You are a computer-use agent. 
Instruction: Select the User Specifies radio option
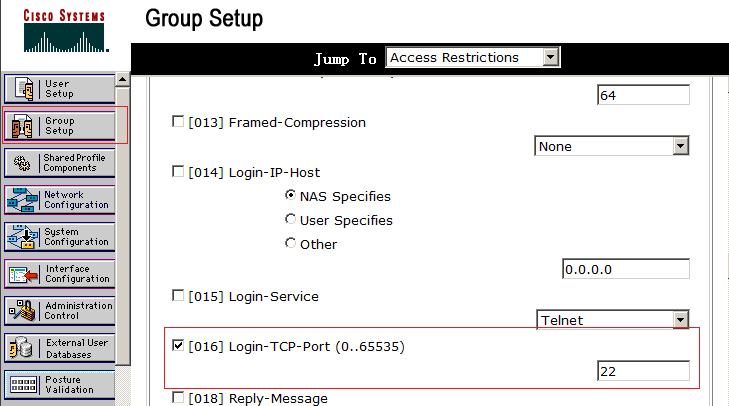(x=290, y=219)
